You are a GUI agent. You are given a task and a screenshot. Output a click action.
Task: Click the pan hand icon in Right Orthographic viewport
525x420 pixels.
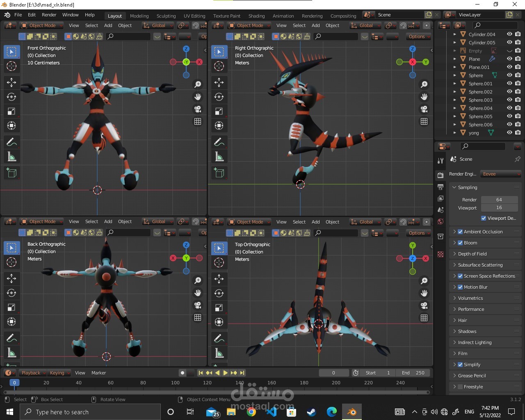[424, 97]
